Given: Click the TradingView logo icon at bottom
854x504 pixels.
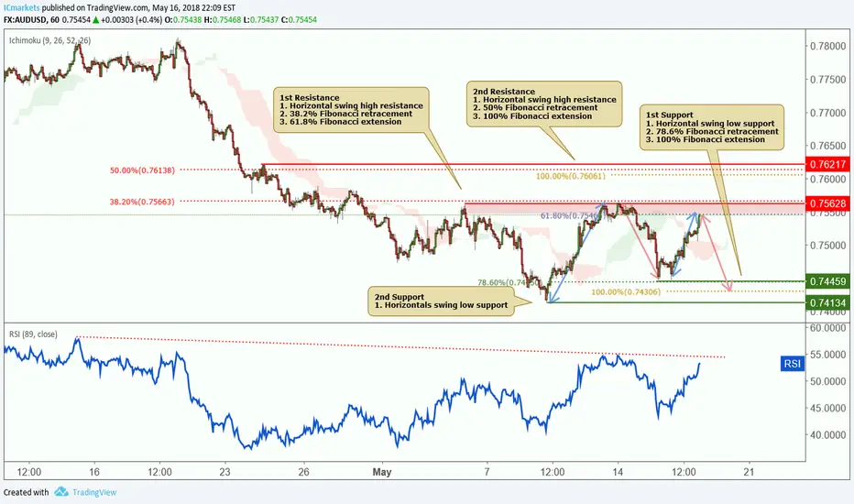Looking at the screenshot, I should (61, 491).
